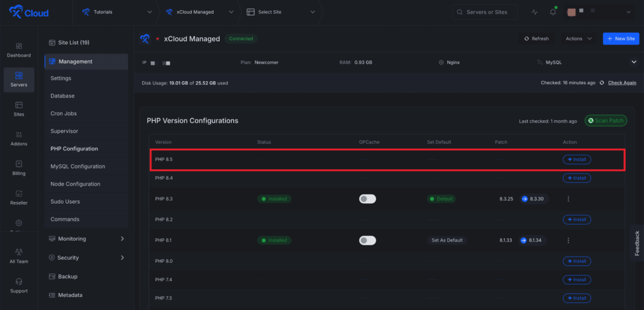
Task: Open Cron Jobs menu item
Action: coord(64,114)
